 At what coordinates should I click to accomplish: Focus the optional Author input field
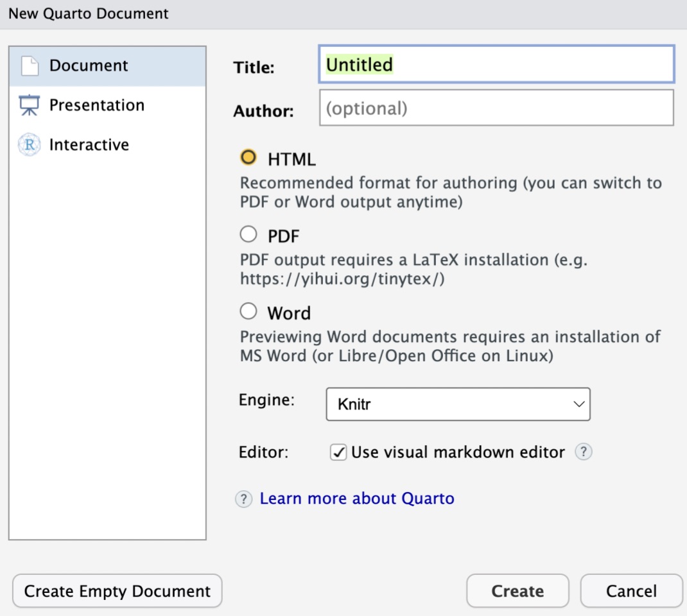pyautogui.click(x=496, y=108)
